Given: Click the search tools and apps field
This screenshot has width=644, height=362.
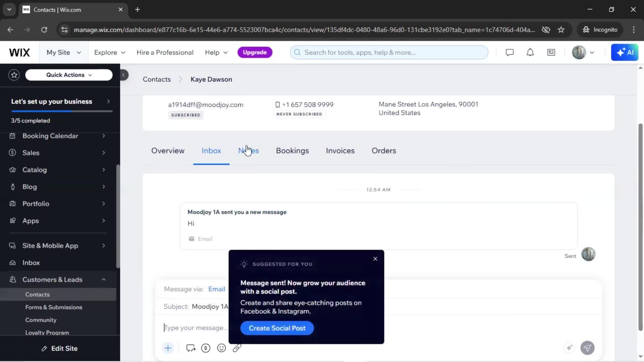Looking at the screenshot, I should (x=389, y=52).
